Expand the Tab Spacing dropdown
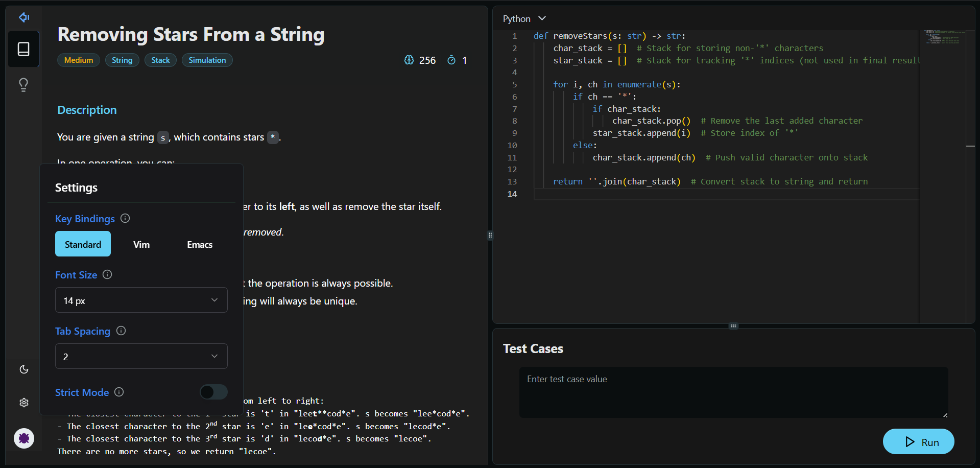Screen dimensions: 980x468 pyautogui.click(x=141, y=356)
